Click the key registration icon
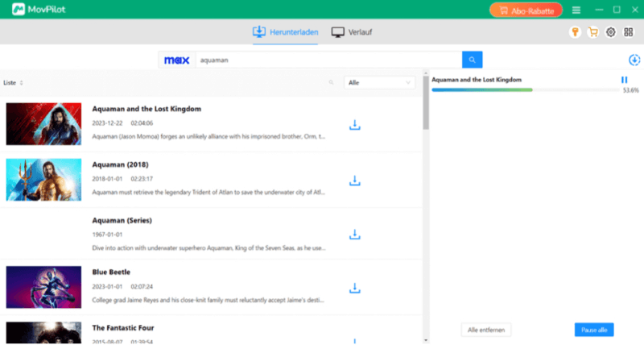Viewport: 644px width, 345px height. coord(575,32)
